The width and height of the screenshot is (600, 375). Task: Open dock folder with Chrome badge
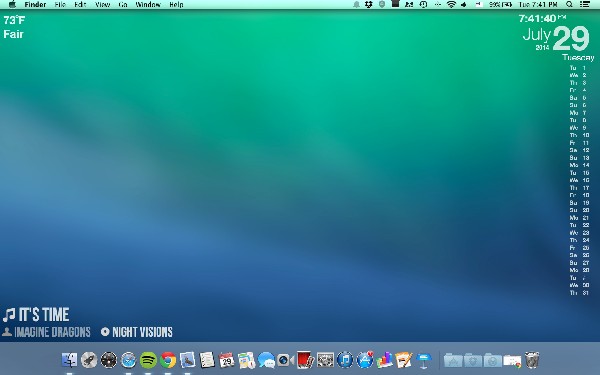click(512, 360)
